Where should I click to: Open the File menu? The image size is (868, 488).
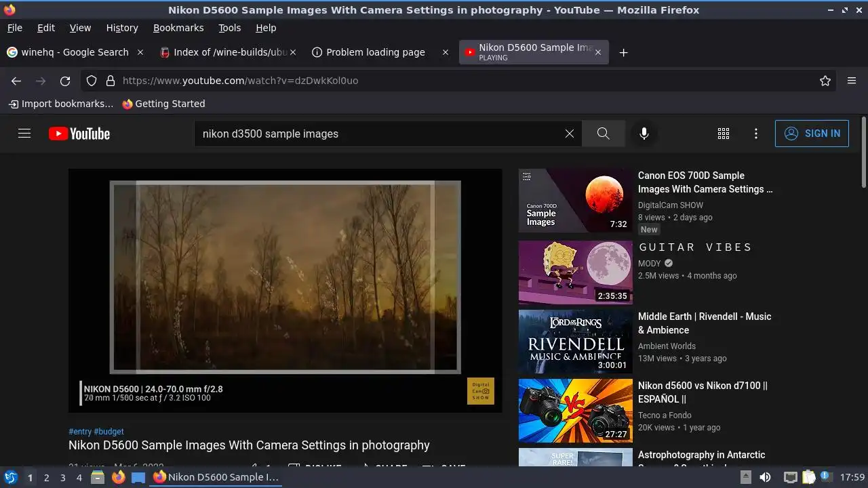14,28
